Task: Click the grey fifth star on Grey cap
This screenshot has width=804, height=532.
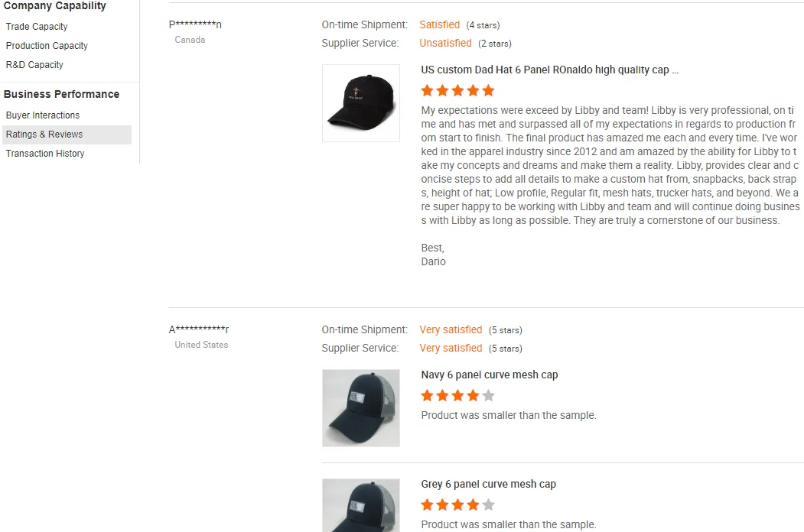Action: tap(489, 504)
